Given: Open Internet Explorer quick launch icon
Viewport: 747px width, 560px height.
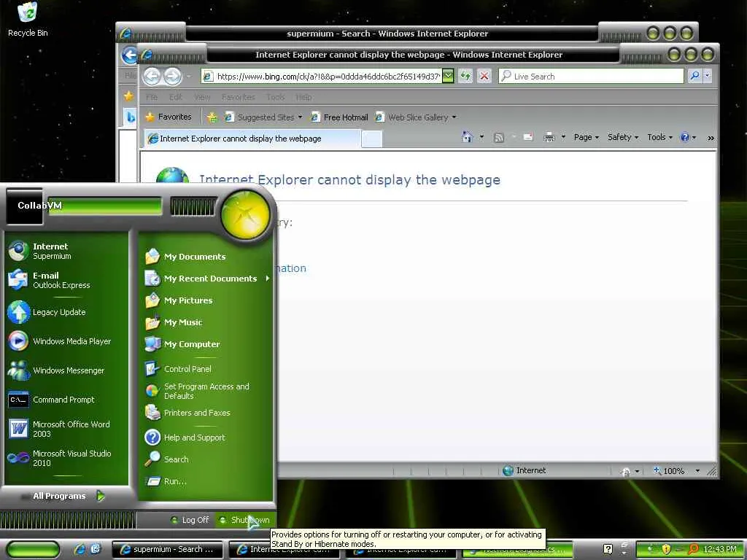Looking at the screenshot, I should click(80, 549).
